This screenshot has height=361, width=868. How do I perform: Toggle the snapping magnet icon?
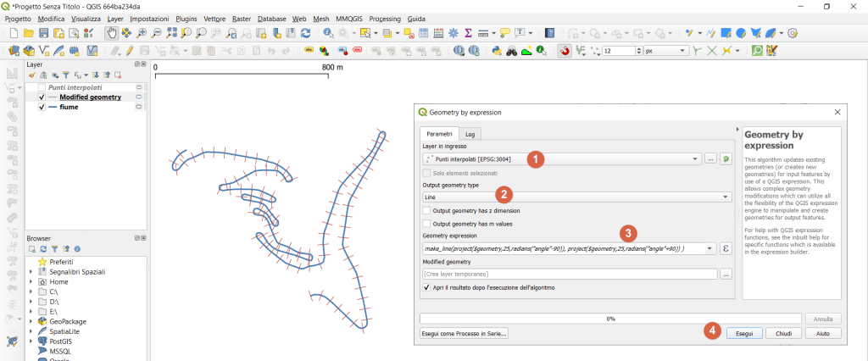click(565, 51)
